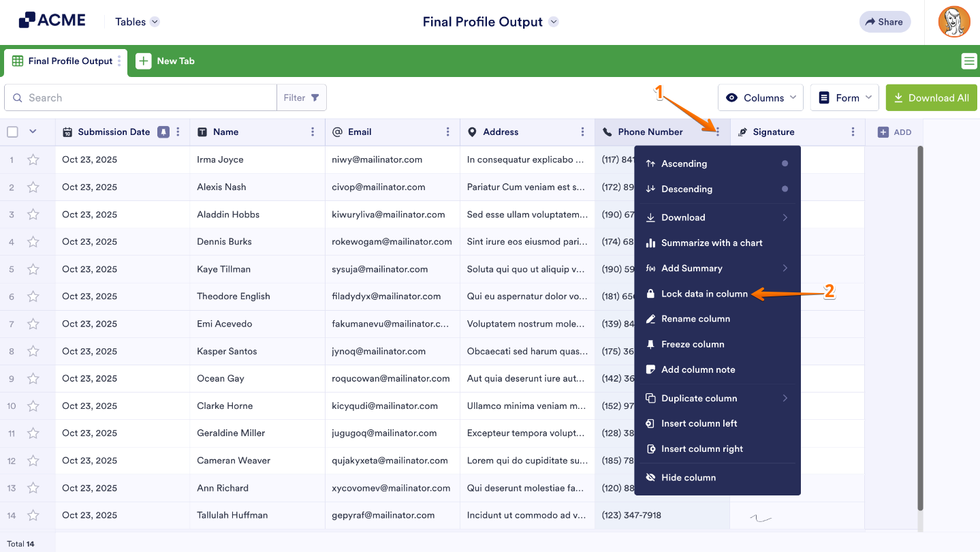The width and height of the screenshot is (980, 552).
Task: Open the user avatar profile menu
Action: pos(954,22)
